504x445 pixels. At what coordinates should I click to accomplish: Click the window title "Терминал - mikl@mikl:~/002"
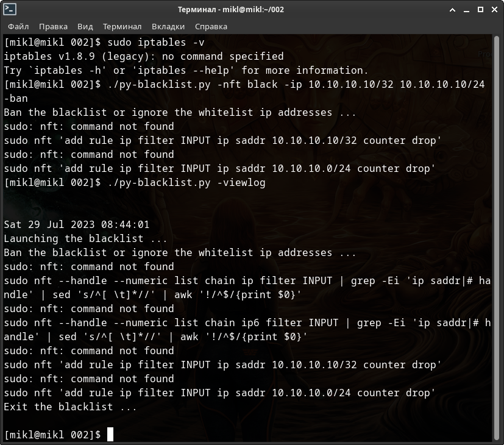230,9
